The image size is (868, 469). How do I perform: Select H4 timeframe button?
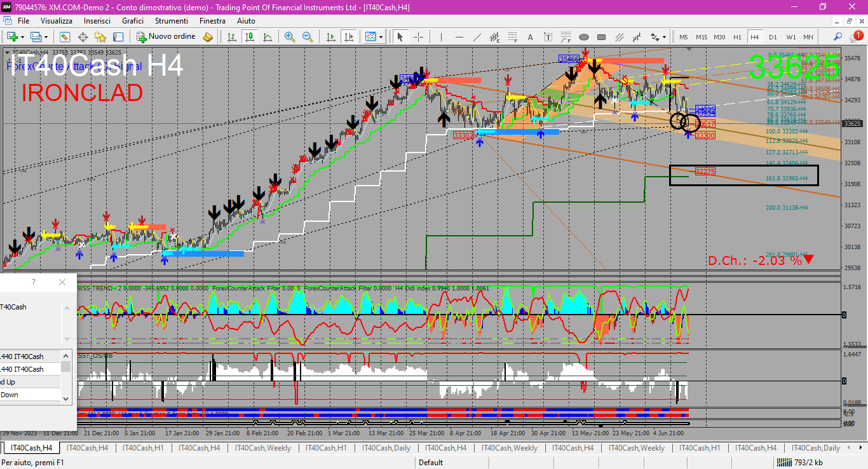click(755, 37)
